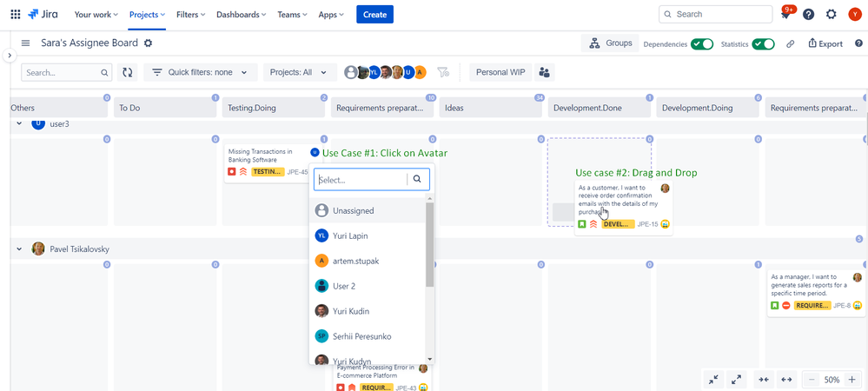Open the Apps menu
Viewport: 868px width, 391px height.
tap(331, 15)
